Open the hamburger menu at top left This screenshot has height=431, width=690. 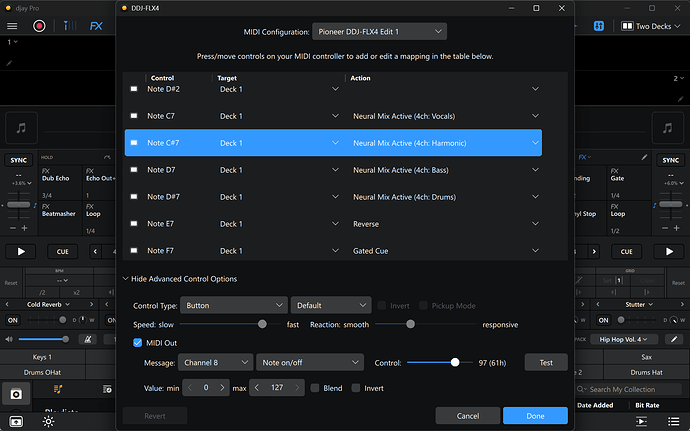click(12, 27)
